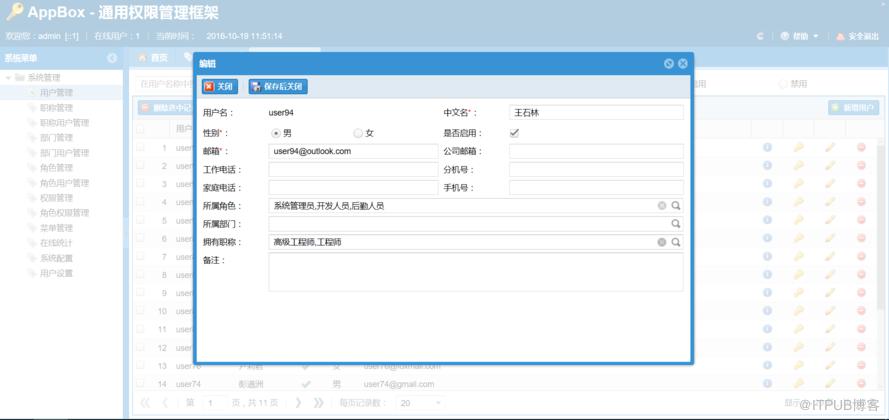Go to the next page in pager
This screenshot has width=889, height=420.
pos(298,403)
